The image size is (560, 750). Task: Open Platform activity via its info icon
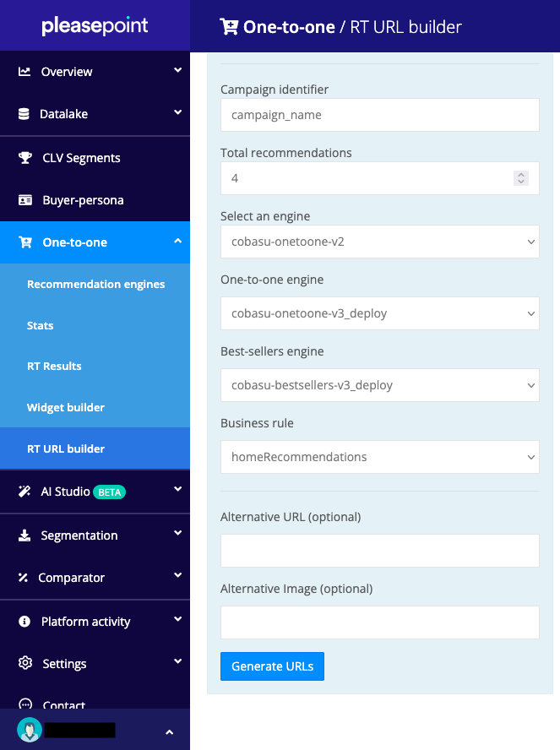(23, 621)
